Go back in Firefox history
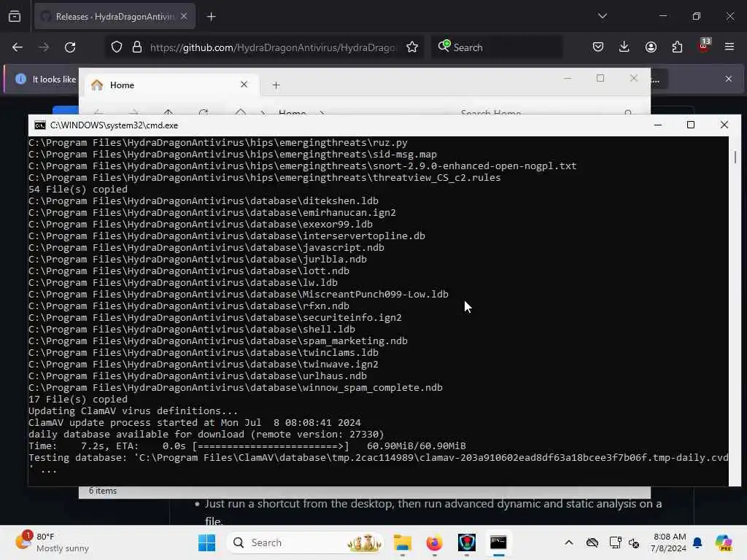 tap(18, 47)
